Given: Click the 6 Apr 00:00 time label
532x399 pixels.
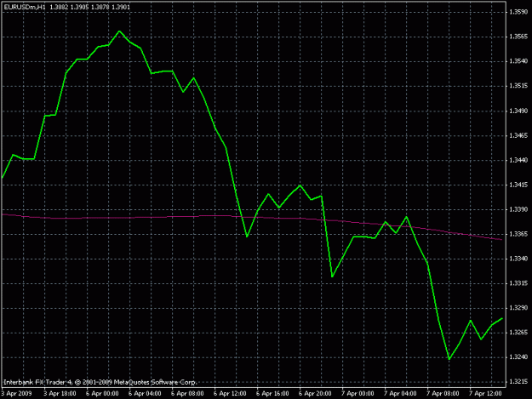Looking at the screenshot, I should (102, 394).
